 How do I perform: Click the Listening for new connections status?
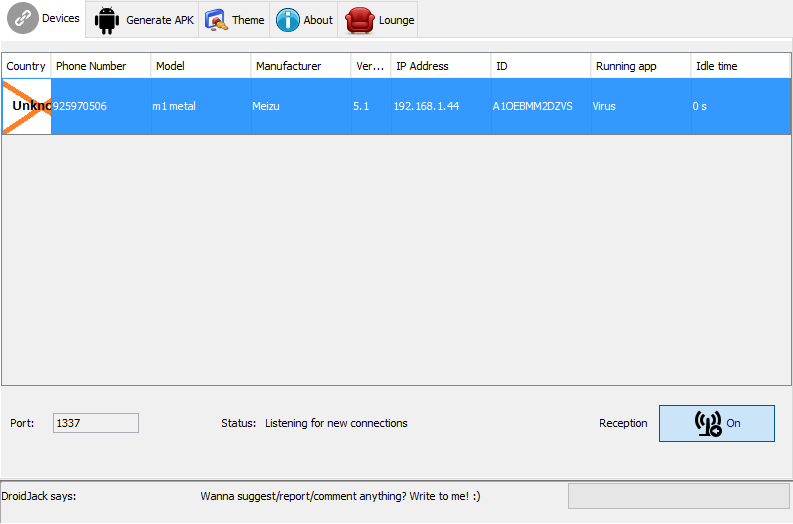tap(336, 423)
